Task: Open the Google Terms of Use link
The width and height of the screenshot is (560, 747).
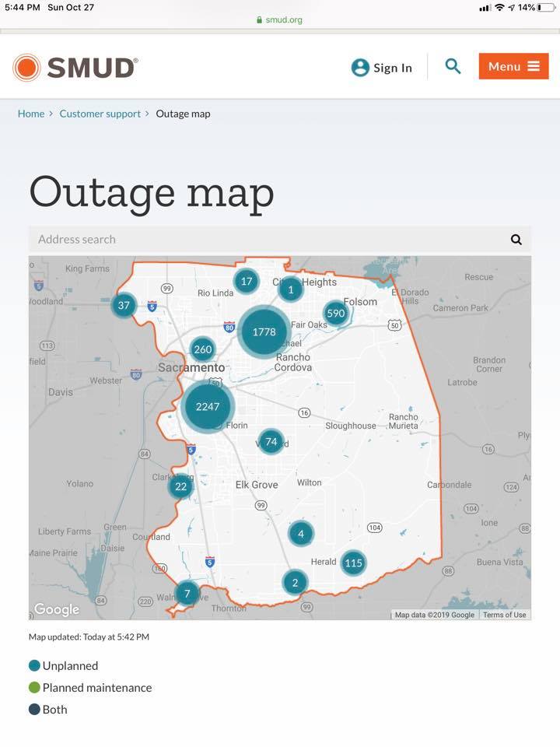Action: pos(504,615)
